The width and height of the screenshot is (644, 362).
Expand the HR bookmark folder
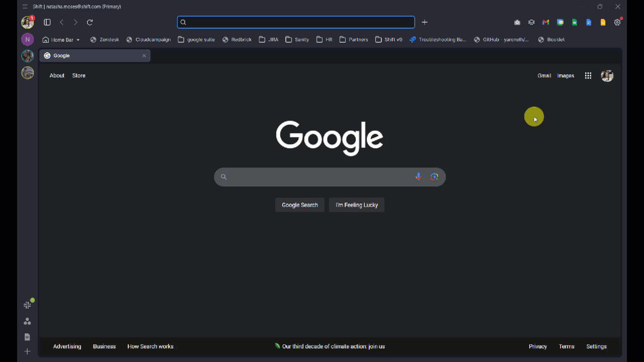(324, 40)
